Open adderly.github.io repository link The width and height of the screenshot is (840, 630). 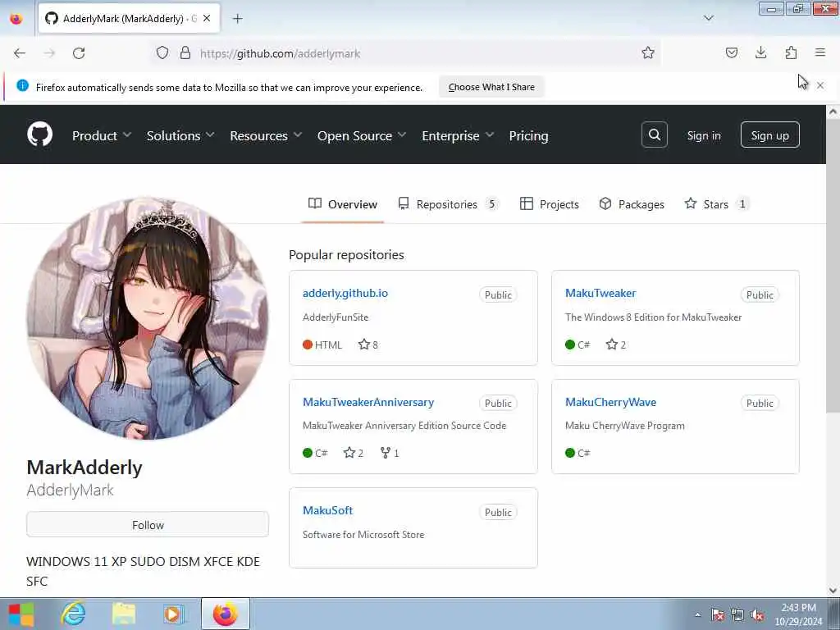(x=345, y=293)
